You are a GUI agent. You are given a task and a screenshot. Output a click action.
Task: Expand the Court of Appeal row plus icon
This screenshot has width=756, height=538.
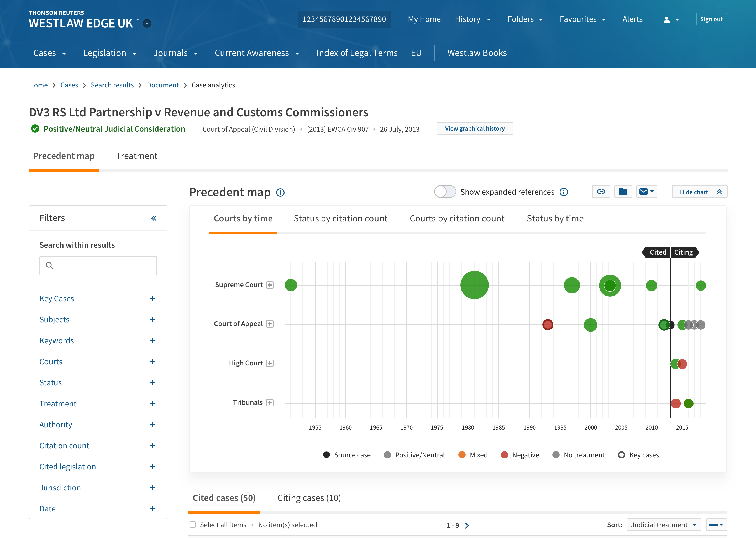pos(270,324)
